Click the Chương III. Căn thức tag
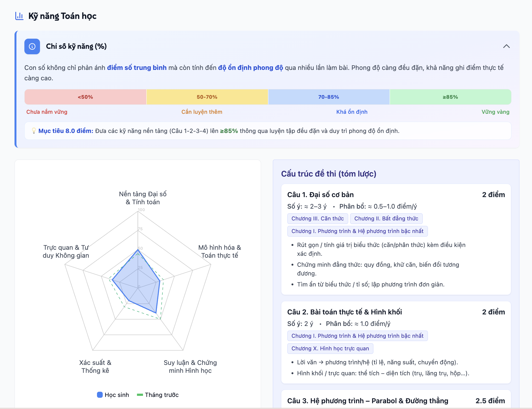The height and width of the screenshot is (409, 532). click(318, 218)
